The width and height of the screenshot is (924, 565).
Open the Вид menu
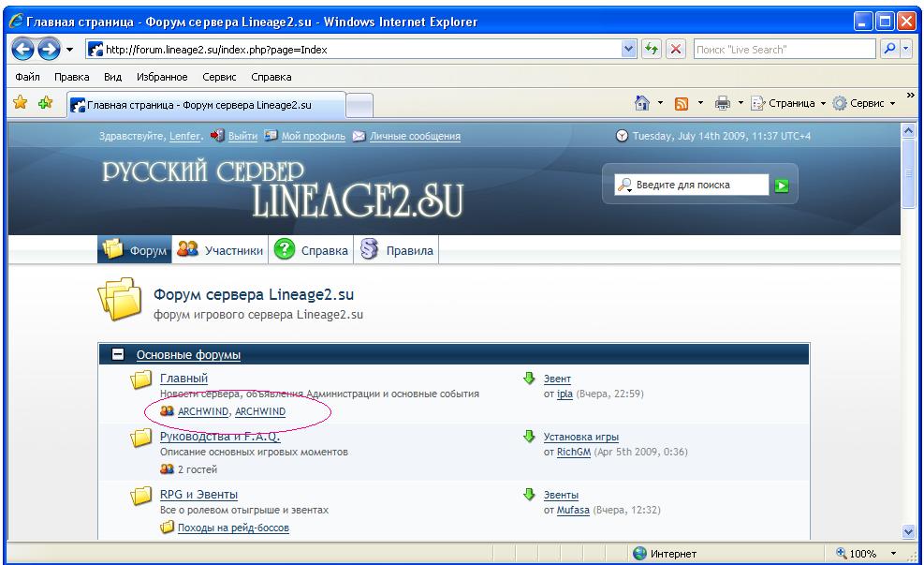coord(112,77)
